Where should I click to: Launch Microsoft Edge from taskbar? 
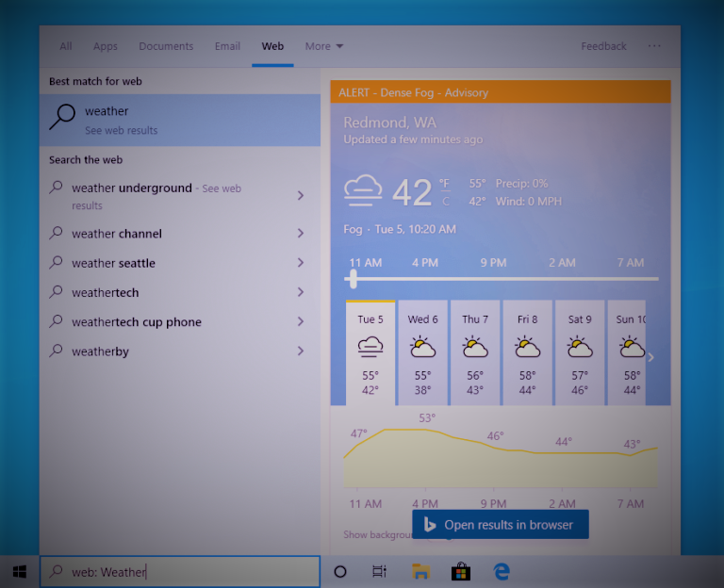[502, 571]
